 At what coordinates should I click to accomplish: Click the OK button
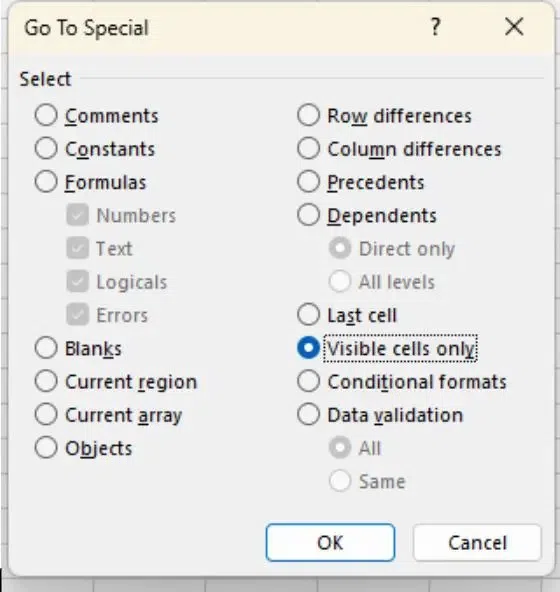330,543
